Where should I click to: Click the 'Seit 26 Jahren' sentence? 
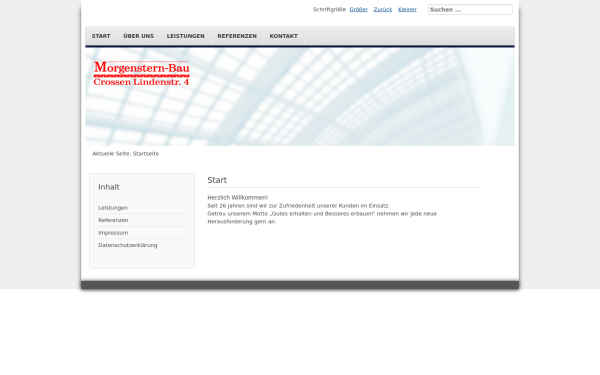[298, 206]
